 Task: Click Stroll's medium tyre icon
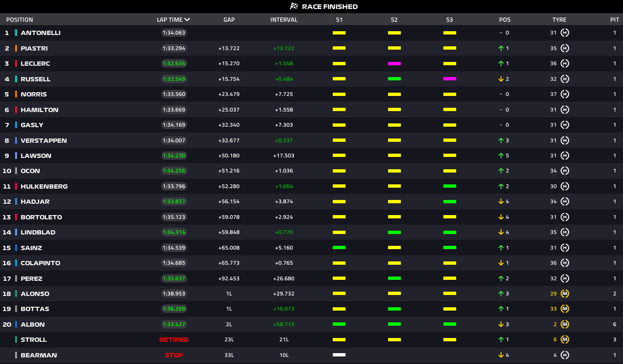coord(564,339)
